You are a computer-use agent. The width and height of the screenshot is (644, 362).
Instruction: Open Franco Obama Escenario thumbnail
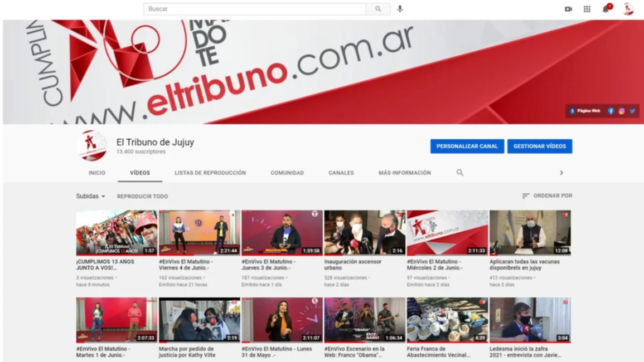[365, 320]
